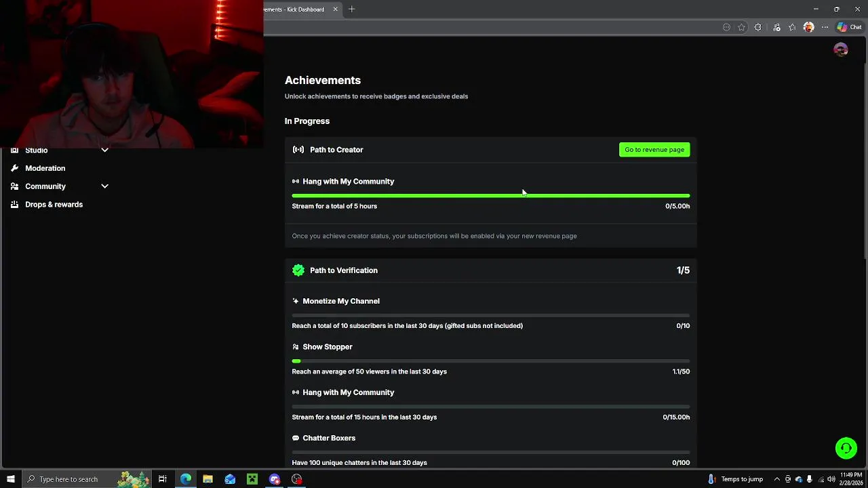Click the Studio sidebar icon
868x488 pixels.
[14, 150]
